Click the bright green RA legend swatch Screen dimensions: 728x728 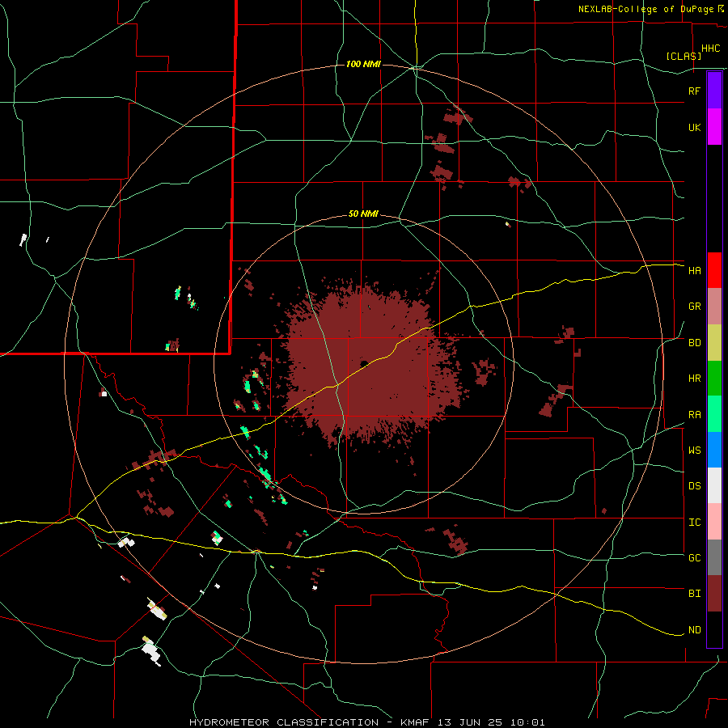[714, 414]
